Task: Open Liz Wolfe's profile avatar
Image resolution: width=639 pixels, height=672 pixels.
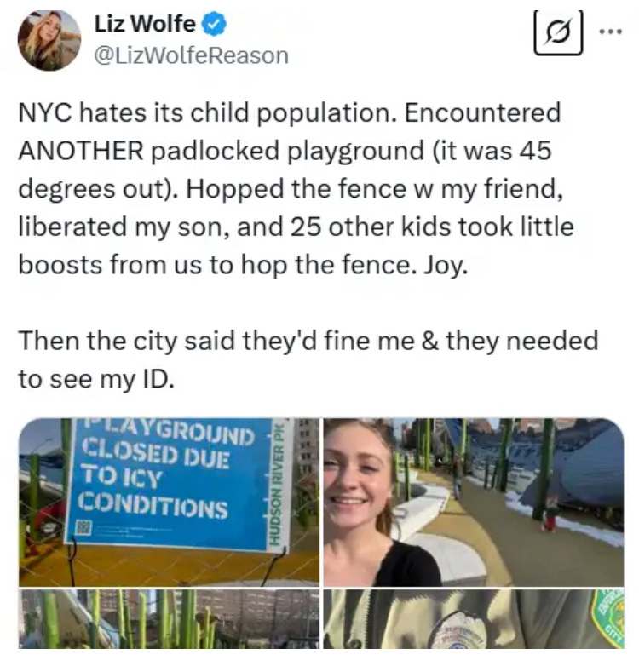Action: (49, 39)
